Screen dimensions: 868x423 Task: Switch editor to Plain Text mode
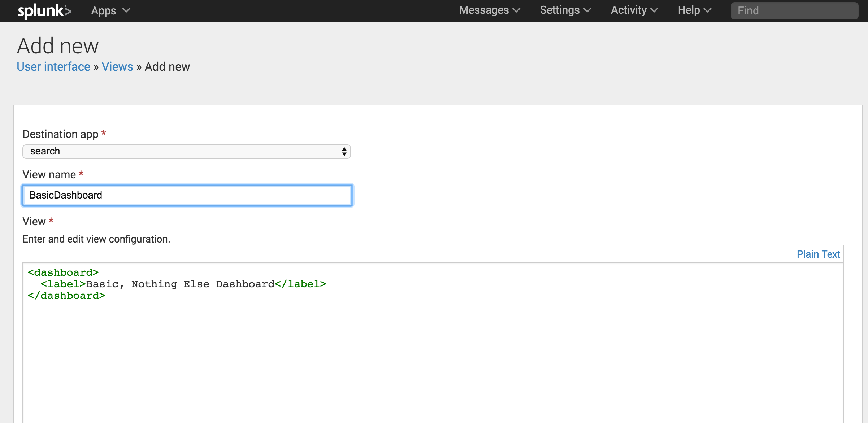point(818,254)
